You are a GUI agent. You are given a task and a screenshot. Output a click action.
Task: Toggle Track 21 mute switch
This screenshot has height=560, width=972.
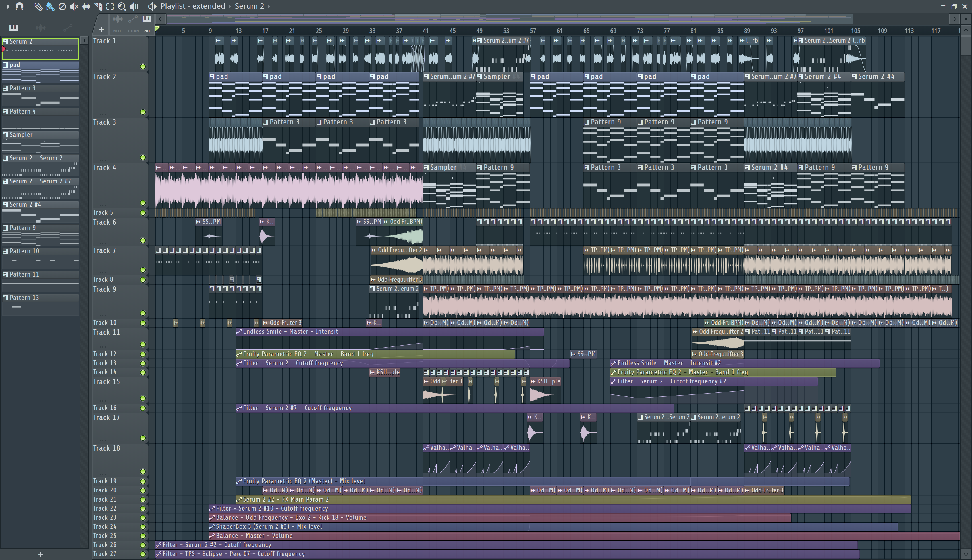coord(143,499)
